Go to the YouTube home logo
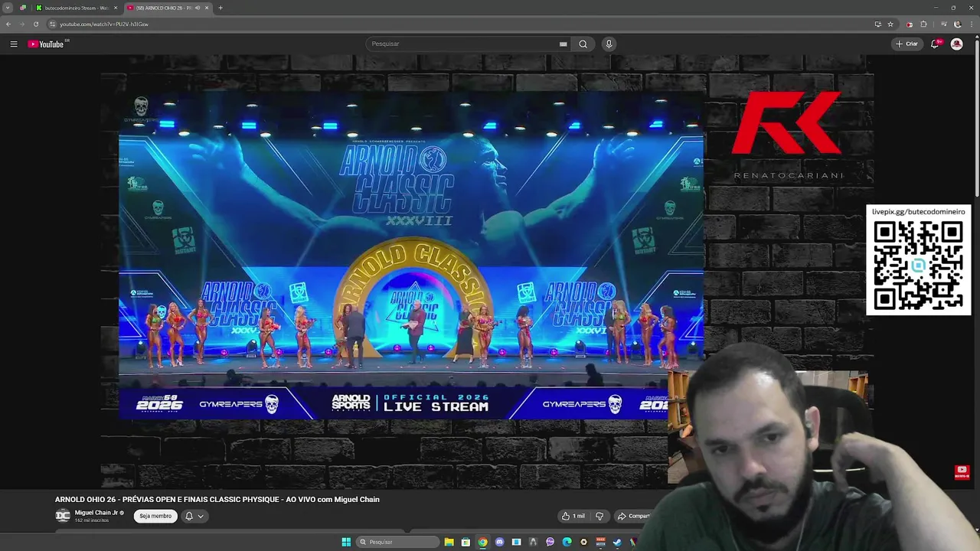 pos(46,44)
